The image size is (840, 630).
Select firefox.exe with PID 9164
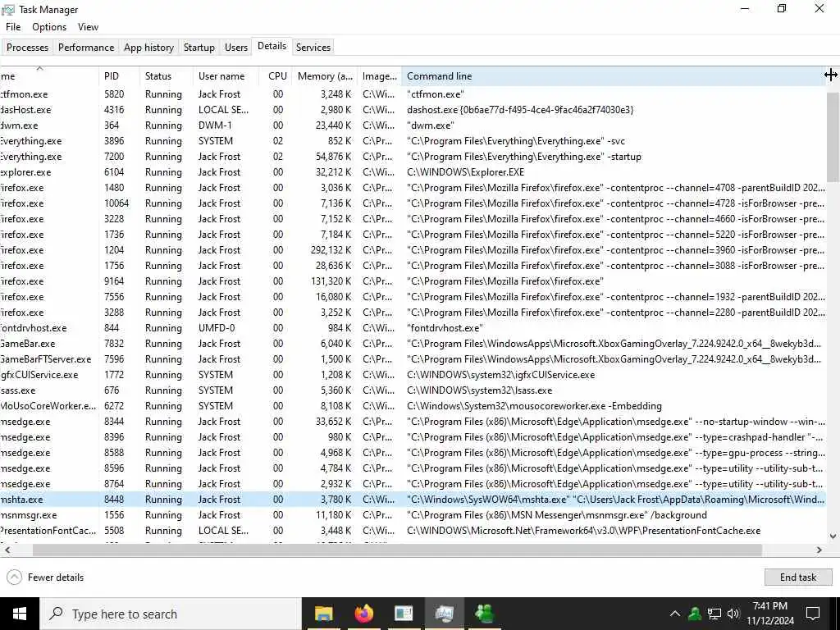(413, 281)
